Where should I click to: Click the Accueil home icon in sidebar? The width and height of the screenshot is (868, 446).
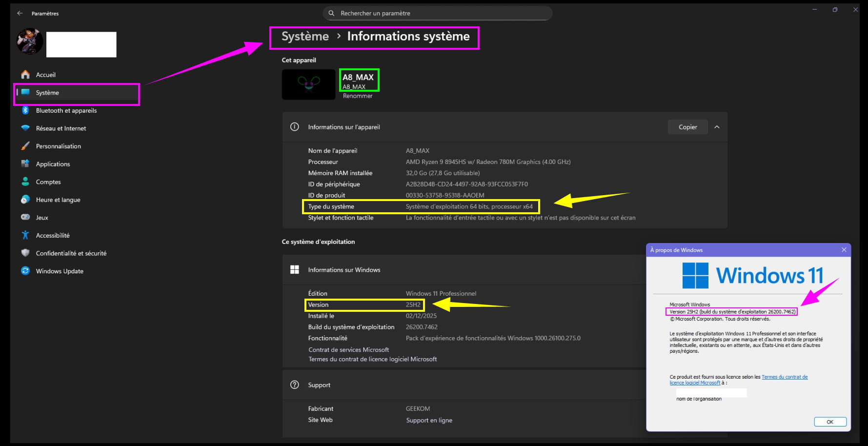tap(25, 75)
